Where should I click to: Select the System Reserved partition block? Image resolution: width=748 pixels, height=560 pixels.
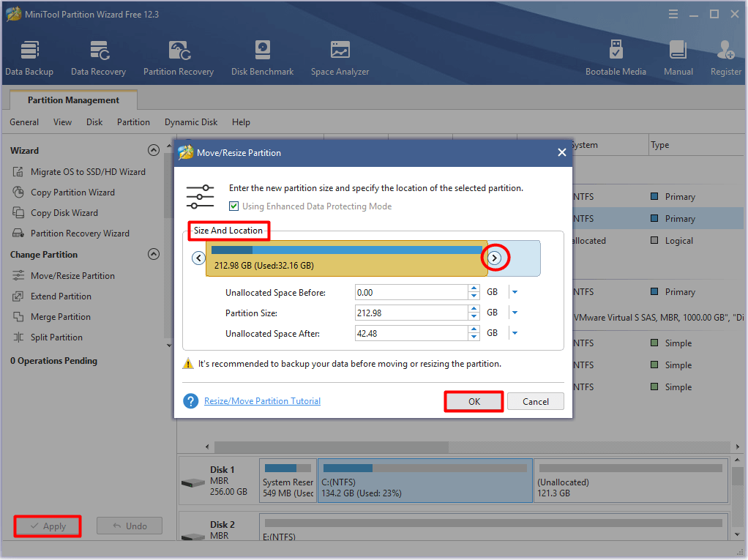(288, 481)
